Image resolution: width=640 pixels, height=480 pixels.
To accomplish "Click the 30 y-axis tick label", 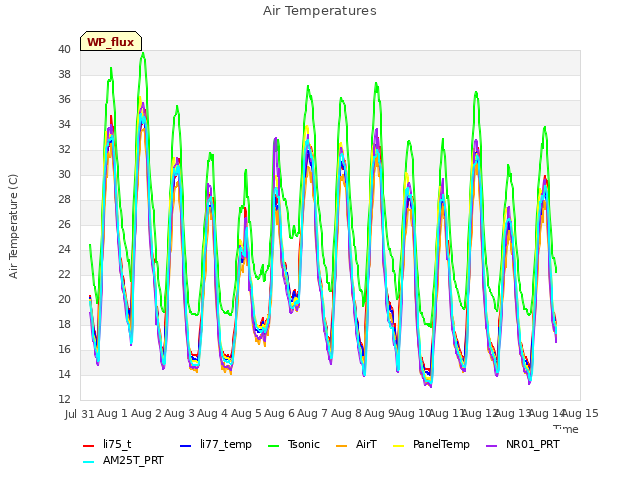I will (x=64, y=174).
